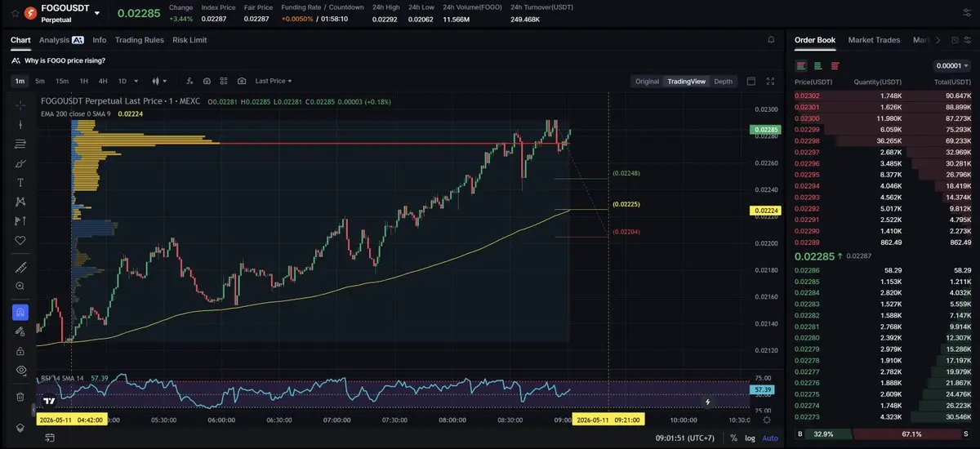Show only bids (green) order book view
The height and width of the screenshot is (449, 980).
tap(817, 66)
